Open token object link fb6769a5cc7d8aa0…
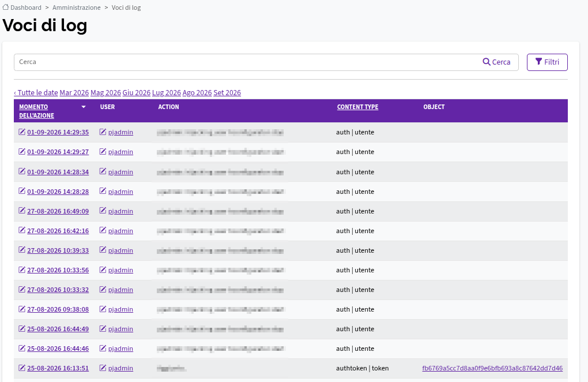The image size is (588, 382). [492, 368]
